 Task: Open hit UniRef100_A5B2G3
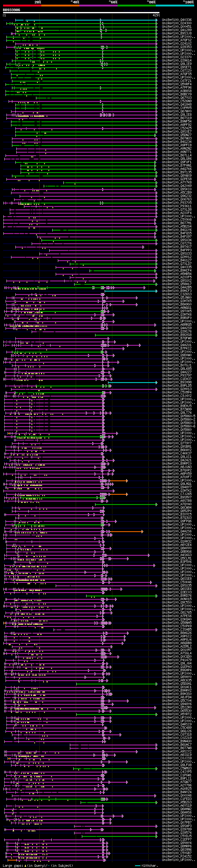176,802
